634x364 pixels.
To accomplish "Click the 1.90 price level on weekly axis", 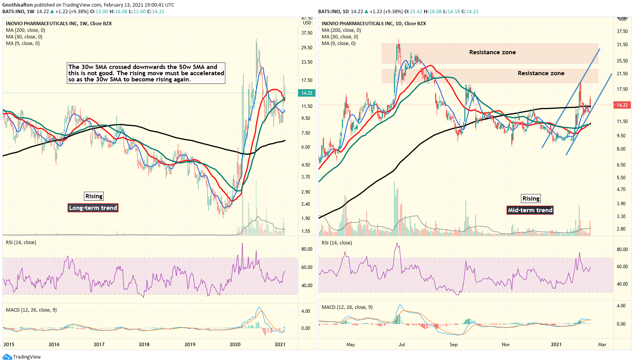I will click(306, 218).
